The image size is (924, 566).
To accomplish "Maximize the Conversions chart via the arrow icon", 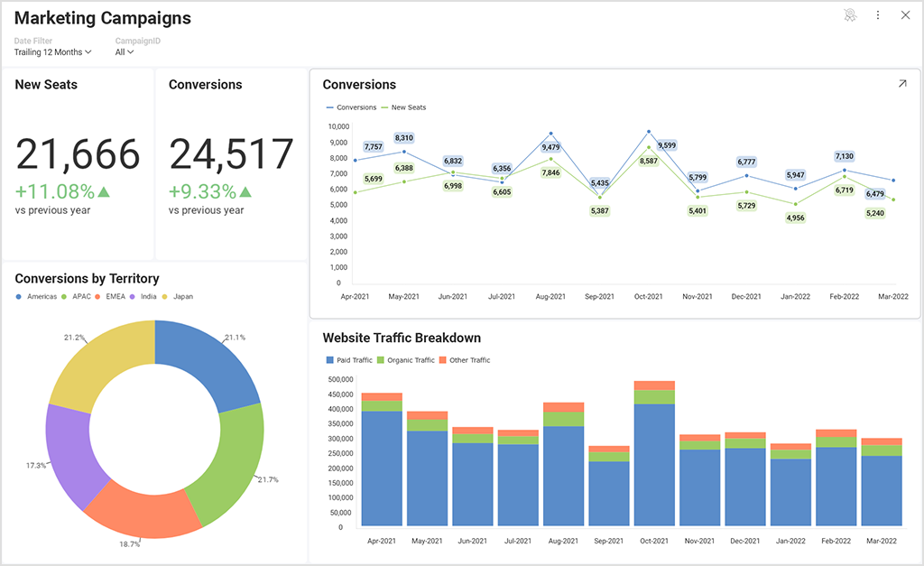I will (x=902, y=82).
